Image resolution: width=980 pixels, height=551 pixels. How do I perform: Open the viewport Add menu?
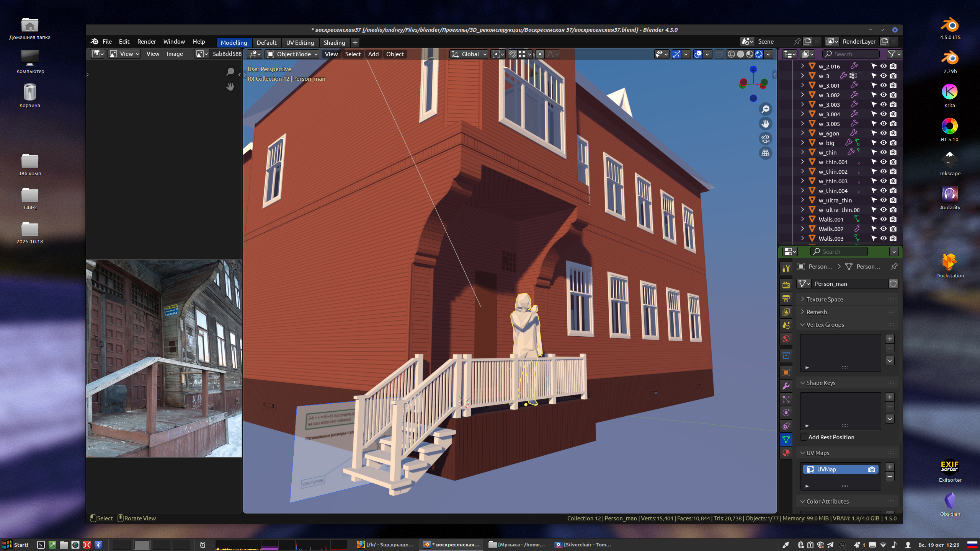point(373,54)
